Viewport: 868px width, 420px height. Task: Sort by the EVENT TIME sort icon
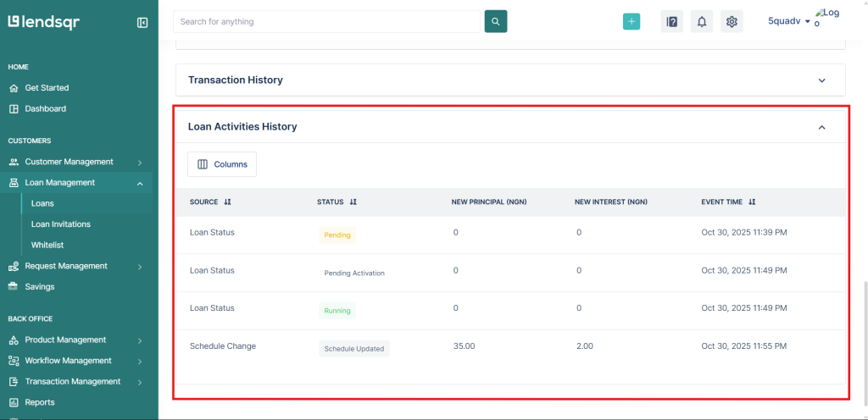[x=752, y=202]
